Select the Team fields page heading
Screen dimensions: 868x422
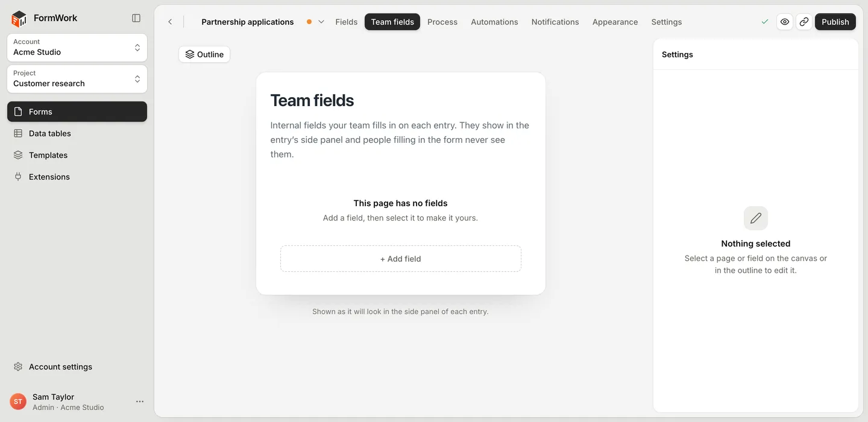tap(312, 100)
